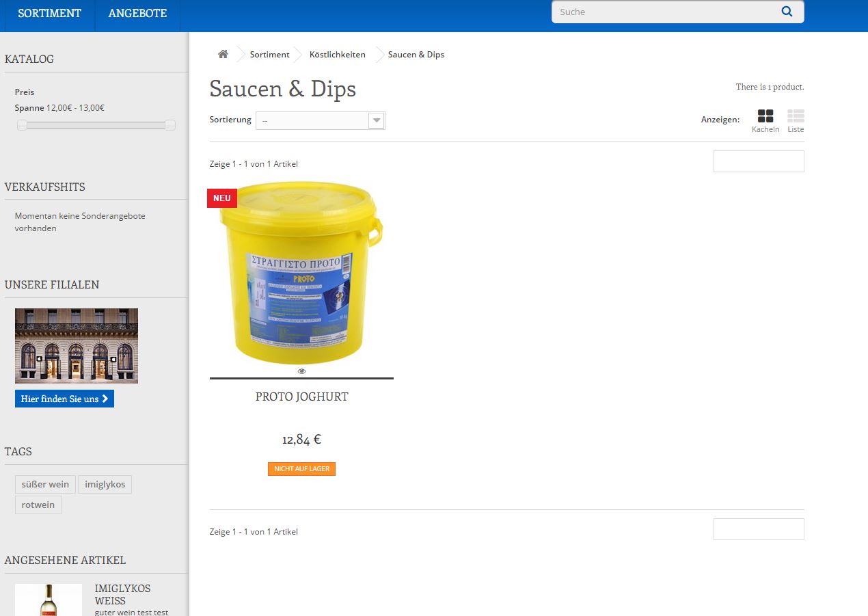This screenshot has width=868, height=616.
Task: Open the PROTO JOGHURT product title
Action: (x=301, y=397)
